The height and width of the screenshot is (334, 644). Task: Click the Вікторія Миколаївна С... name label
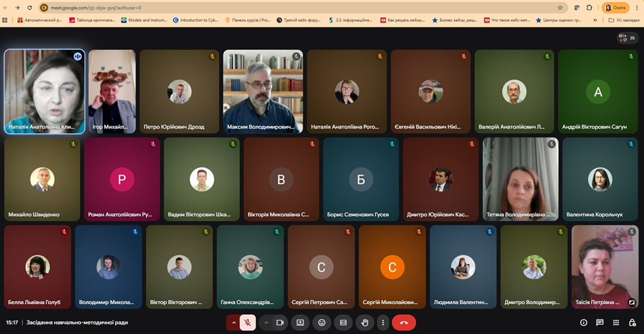(x=278, y=215)
